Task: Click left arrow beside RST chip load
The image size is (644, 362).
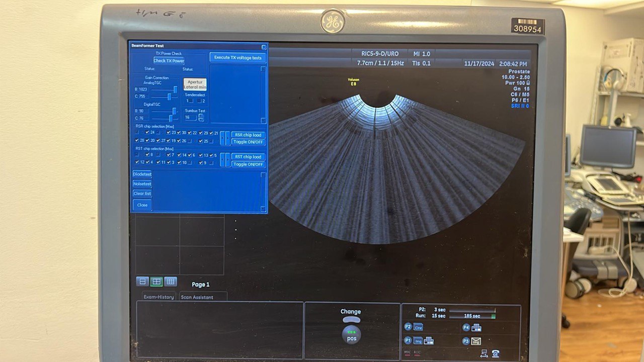Action: click(x=223, y=160)
